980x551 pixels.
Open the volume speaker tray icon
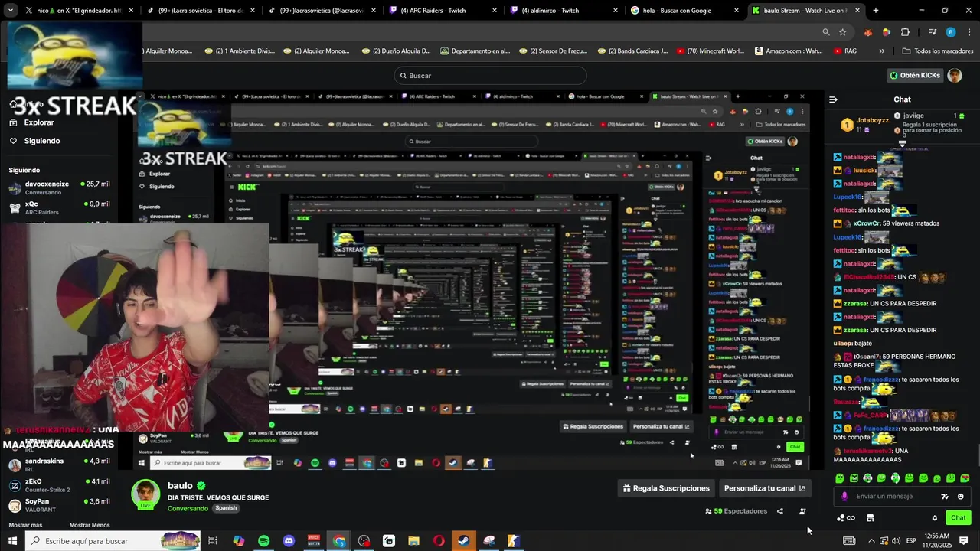(x=896, y=541)
